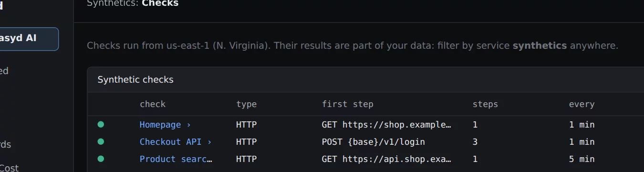Click the 'every' column header
The width and height of the screenshot is (644, 172).
coord(582,104)
